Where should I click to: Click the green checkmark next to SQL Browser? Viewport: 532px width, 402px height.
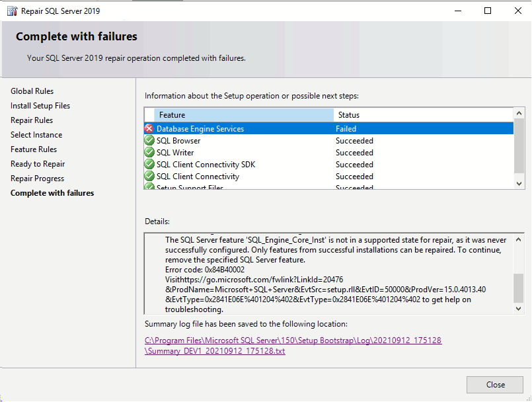pyautogui.click(x=149, y=140)
